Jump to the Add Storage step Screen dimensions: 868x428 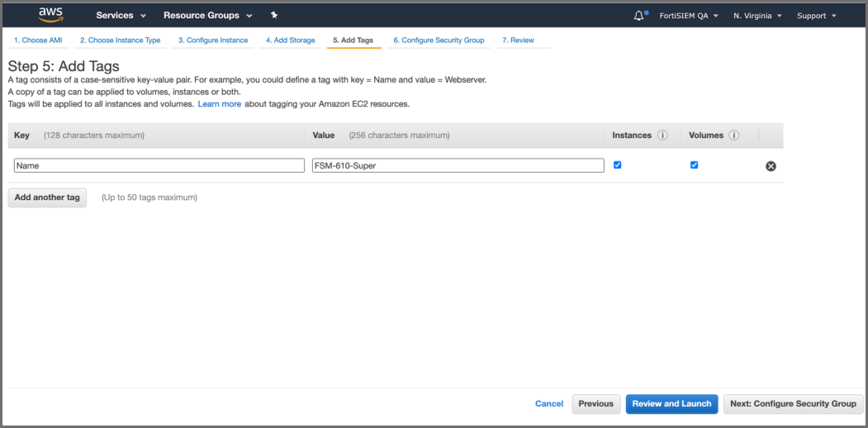[x=290, y=40]
